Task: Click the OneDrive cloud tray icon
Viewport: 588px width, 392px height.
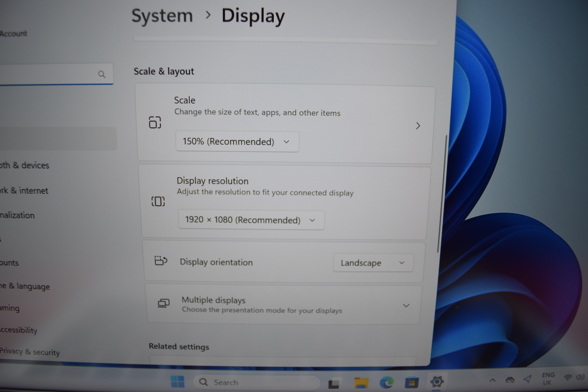Action: click(510, 380)
